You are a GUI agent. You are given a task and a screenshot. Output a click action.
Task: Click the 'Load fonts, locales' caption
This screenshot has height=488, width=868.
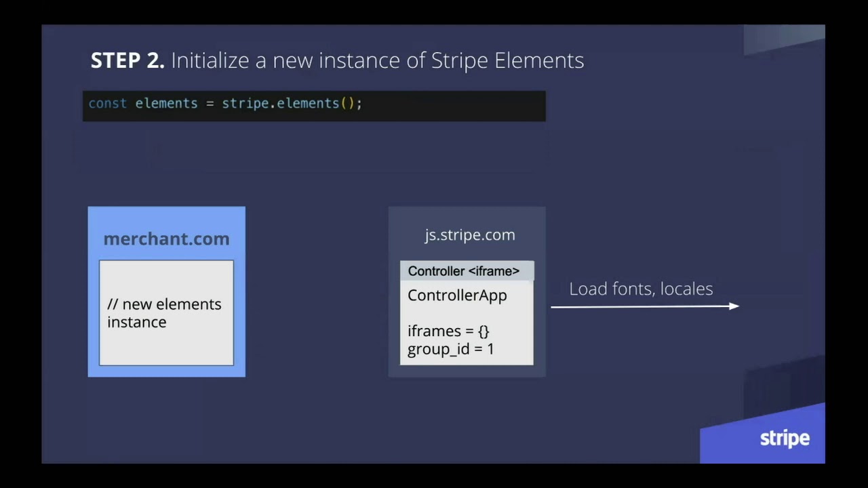click(641, 289)
